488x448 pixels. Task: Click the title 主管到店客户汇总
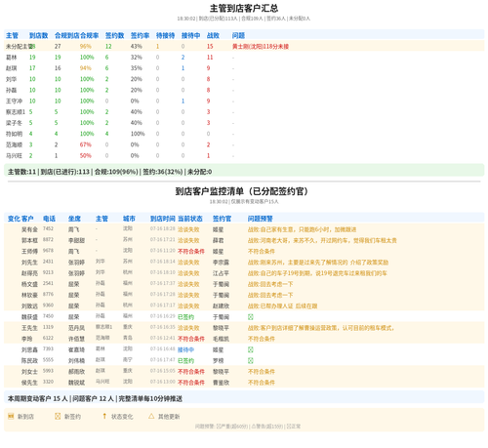(x=244, y=8)
